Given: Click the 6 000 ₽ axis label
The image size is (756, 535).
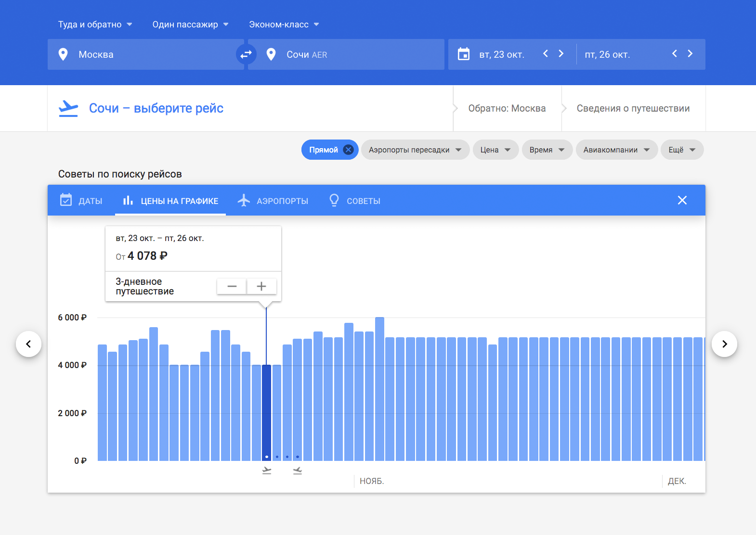Looking at the screenshot, I should tap(72, 318).
